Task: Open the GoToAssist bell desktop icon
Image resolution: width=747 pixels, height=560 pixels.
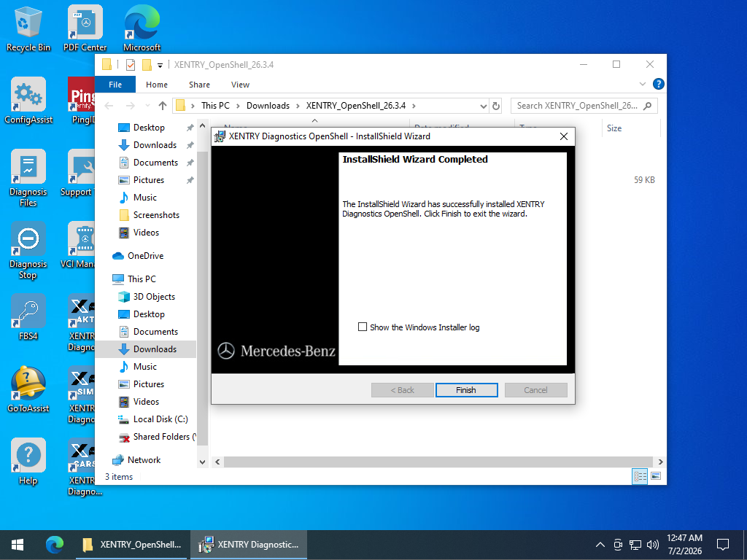Action: pyautogui.click(x=28, y=389)
